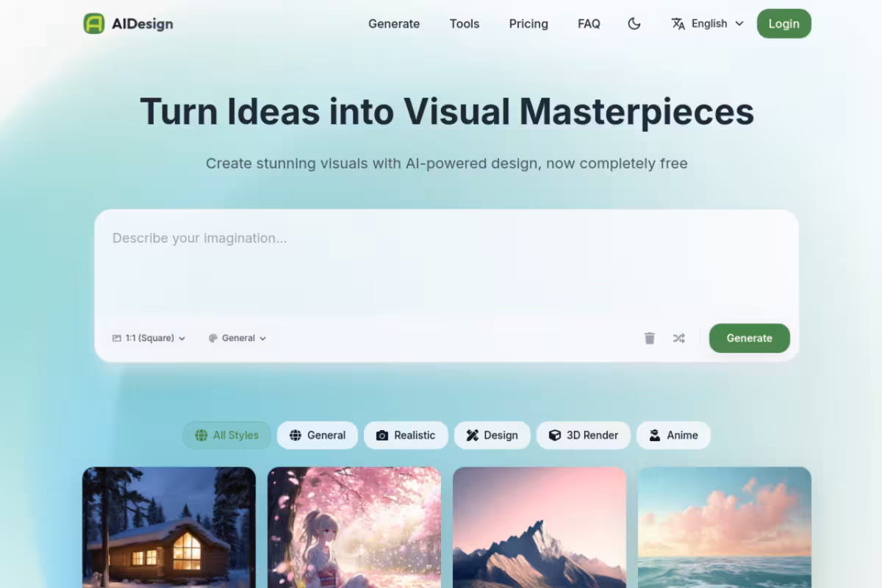Image resolution: width=882 pixels, height=588 pixels.
Task: Open the mountain peak thumbnail
Action: [539, 527]
